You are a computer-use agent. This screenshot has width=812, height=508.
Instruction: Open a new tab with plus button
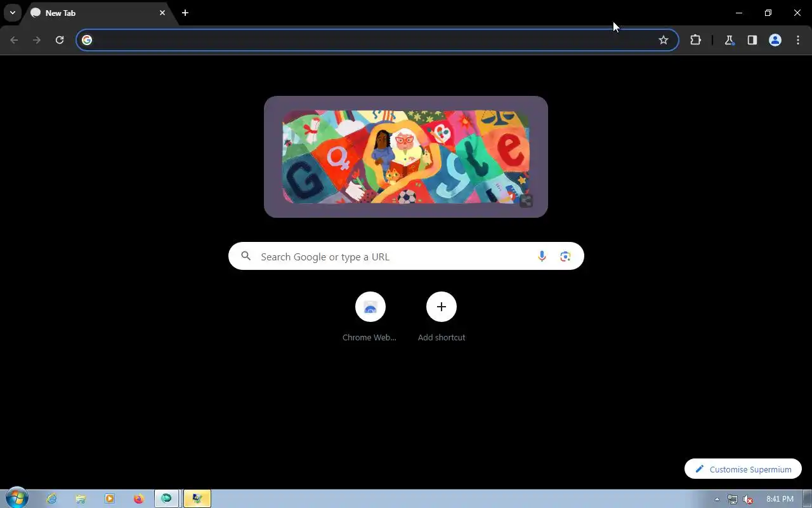click(x=185, y=13)
